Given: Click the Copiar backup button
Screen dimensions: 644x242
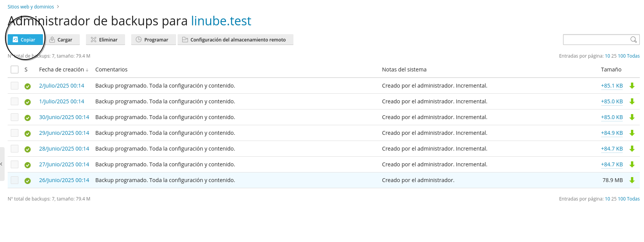Looking at the screenshot, I should click(x=25, y=40).
